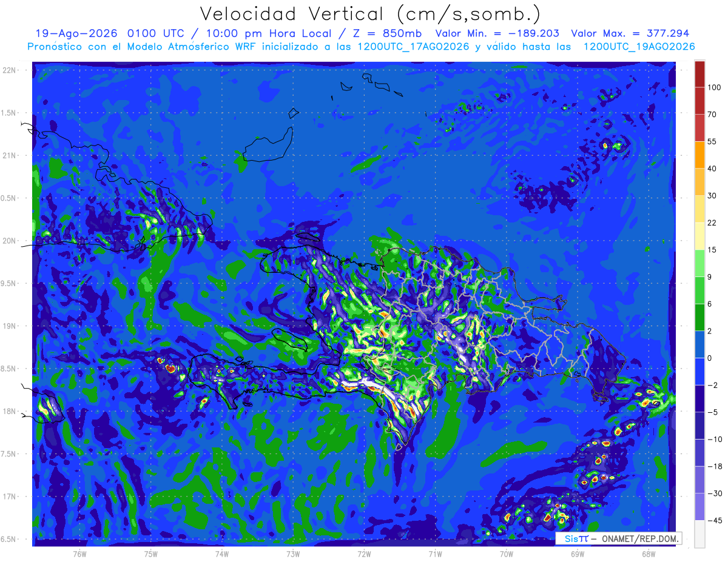This screenshot has height=562, width=728.
Task: Select the "Valor Max. = 377.294" text
Action: click(x=630, y=33)
